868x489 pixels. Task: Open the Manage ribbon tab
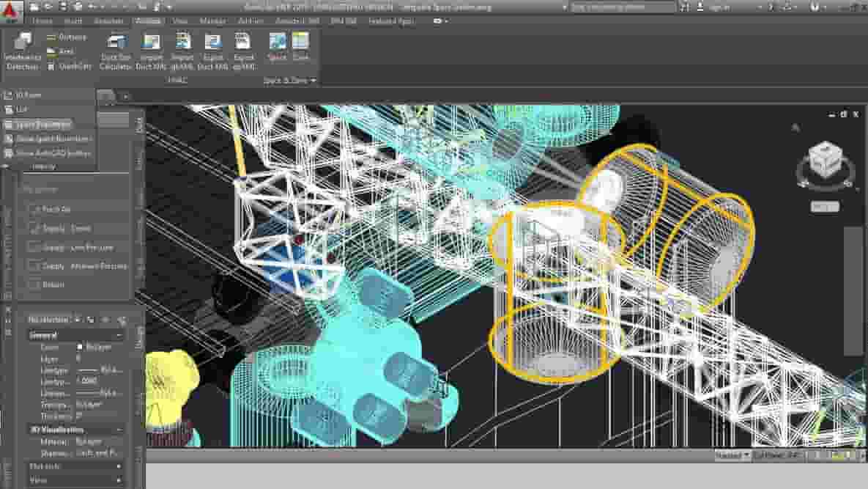coord(212,21)
